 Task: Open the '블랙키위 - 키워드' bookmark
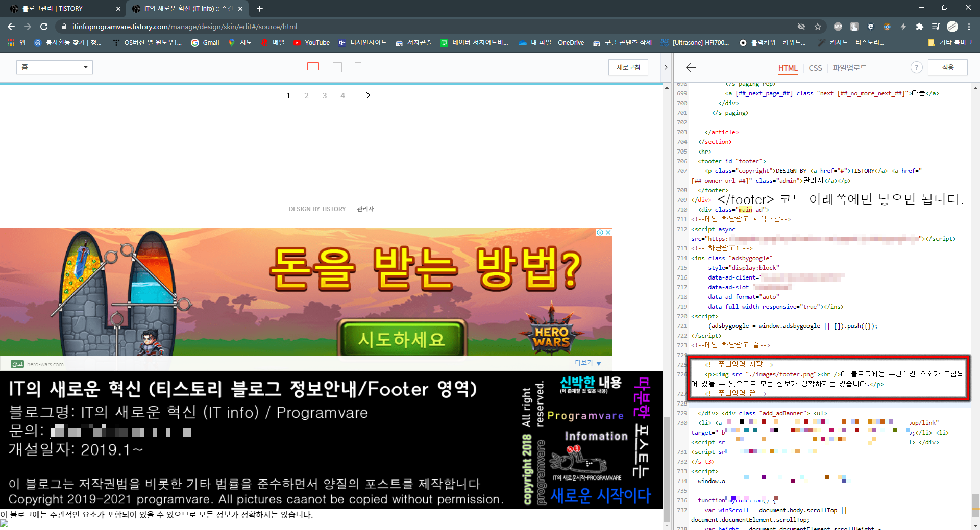pos(773,43)
